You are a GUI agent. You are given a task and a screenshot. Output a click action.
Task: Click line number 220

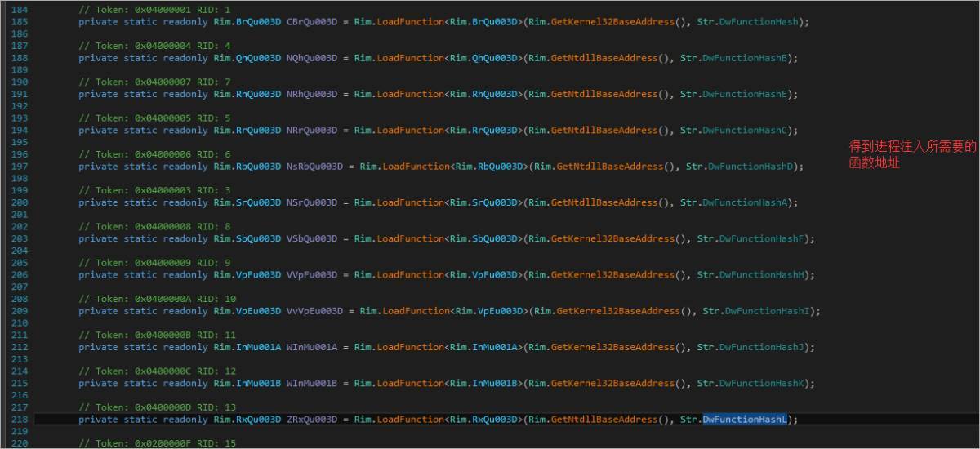tap(19, 442)
